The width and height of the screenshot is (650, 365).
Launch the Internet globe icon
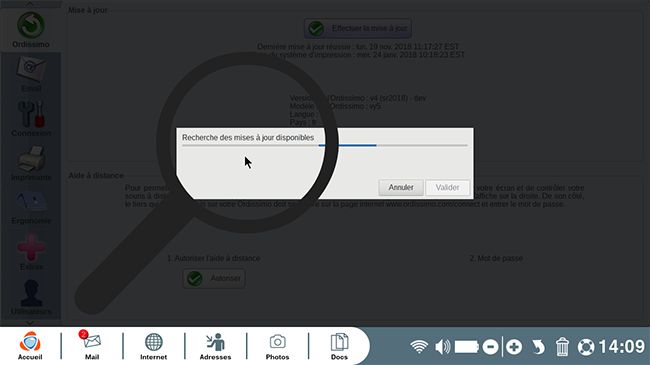pos(153,346)
